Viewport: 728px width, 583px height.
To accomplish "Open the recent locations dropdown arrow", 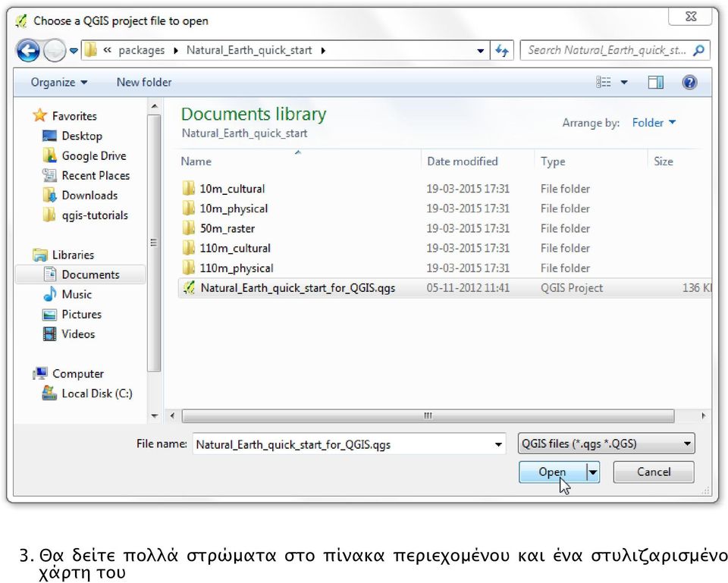I will coord(74,51).
